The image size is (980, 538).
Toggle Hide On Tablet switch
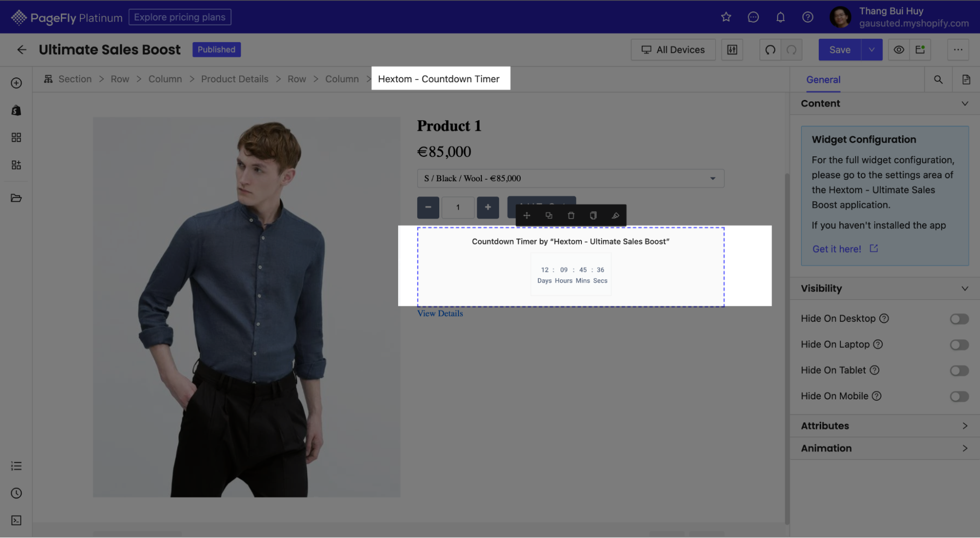959,370
